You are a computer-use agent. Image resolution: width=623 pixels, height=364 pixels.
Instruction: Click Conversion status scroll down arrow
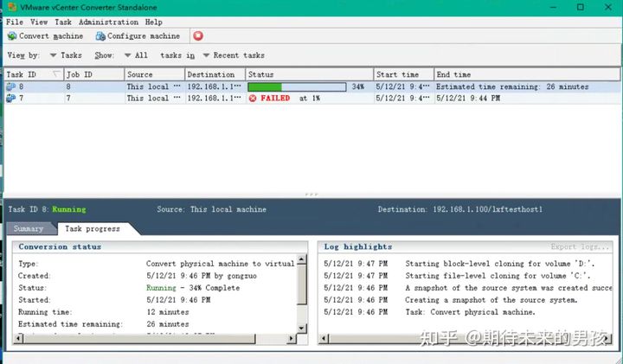(x=302, y=328)
